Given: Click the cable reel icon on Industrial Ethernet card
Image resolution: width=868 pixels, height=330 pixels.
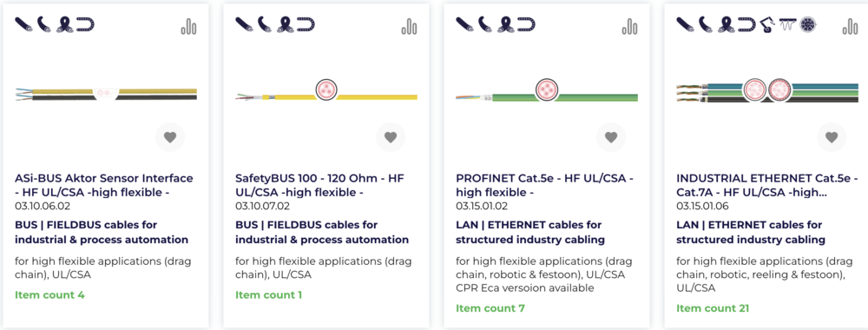Looking at the screenshot, I should coord(807,24).
